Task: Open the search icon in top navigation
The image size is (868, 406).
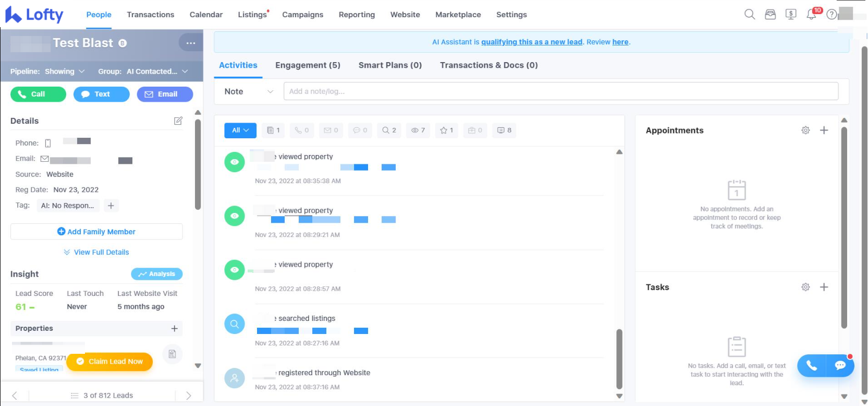Action: (x=749, y=15)
